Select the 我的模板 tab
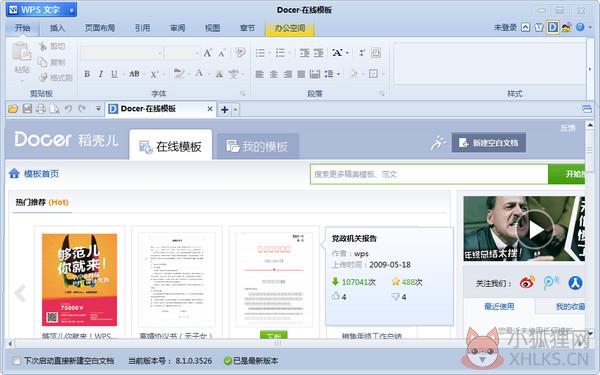Screen dimensions: 600x375 coord(258,146)
